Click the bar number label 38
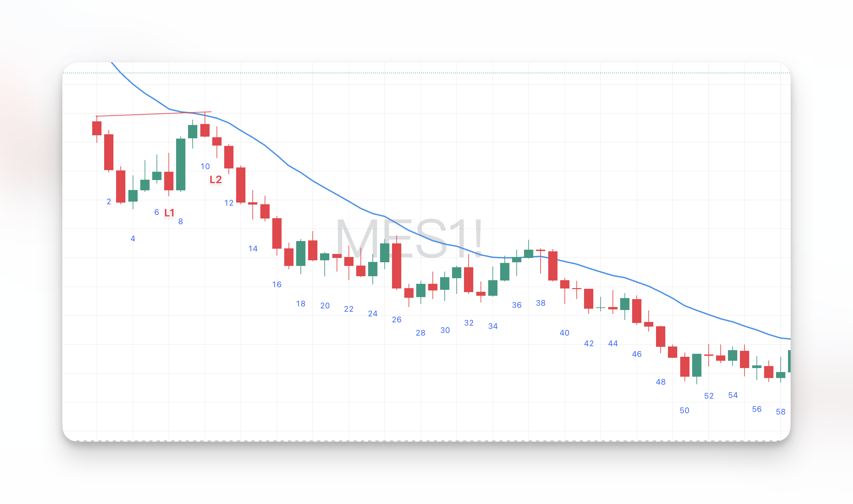Image resolution: width=853 pixels, height=504 pixels. pos(541,303)
